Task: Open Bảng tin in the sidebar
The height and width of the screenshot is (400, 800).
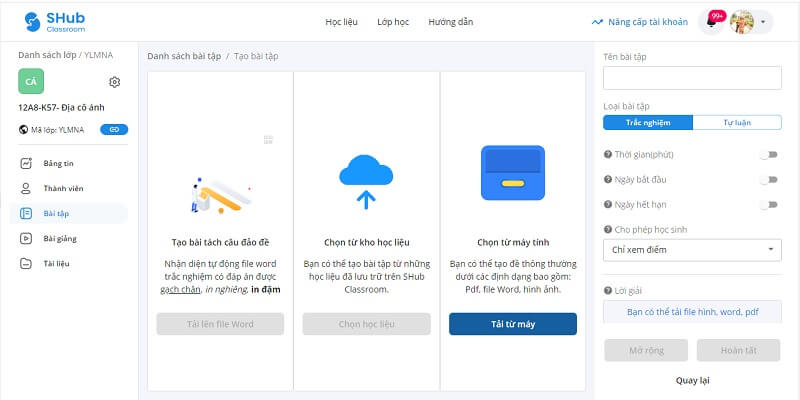Action: pyautogui.click(x=58, y=163)
